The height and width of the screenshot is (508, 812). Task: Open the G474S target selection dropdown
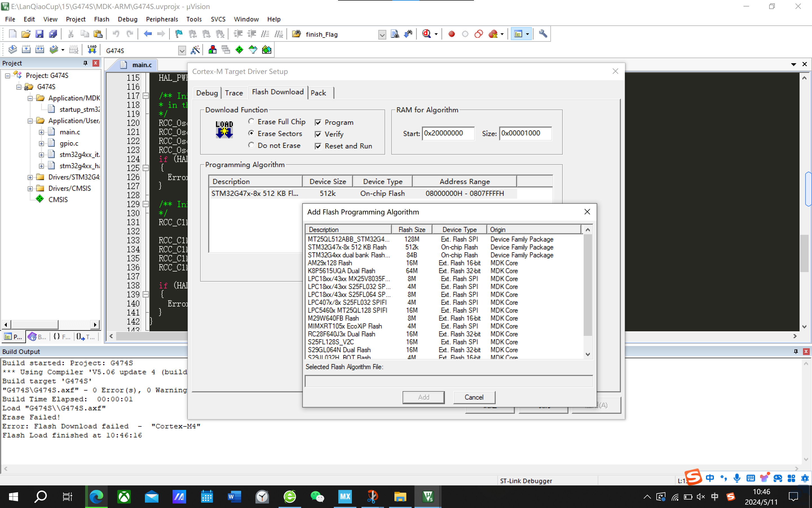point(182,51)
